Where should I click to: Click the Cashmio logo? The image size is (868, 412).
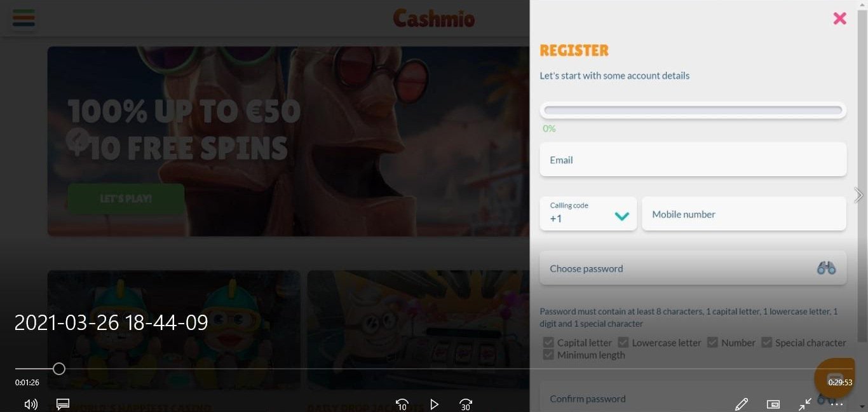pos(434,18)
